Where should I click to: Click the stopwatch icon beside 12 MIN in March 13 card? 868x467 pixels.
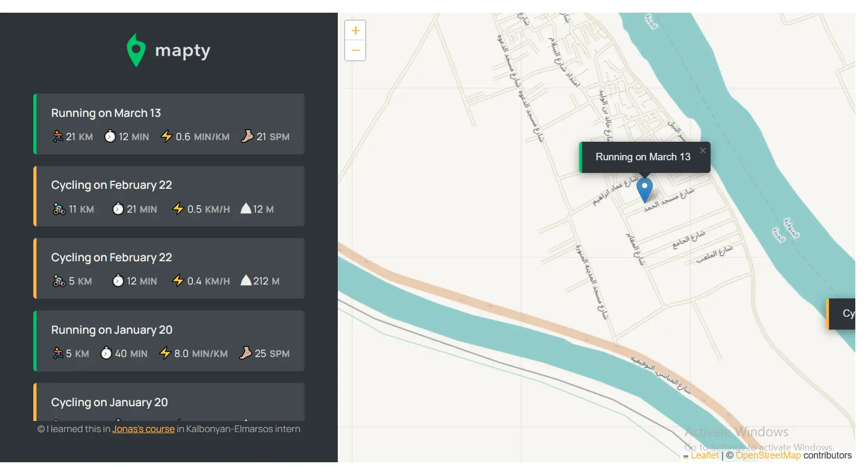(110, 136)
